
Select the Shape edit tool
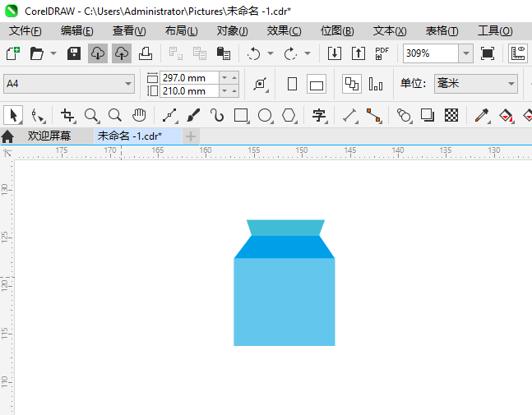[37, 115]
